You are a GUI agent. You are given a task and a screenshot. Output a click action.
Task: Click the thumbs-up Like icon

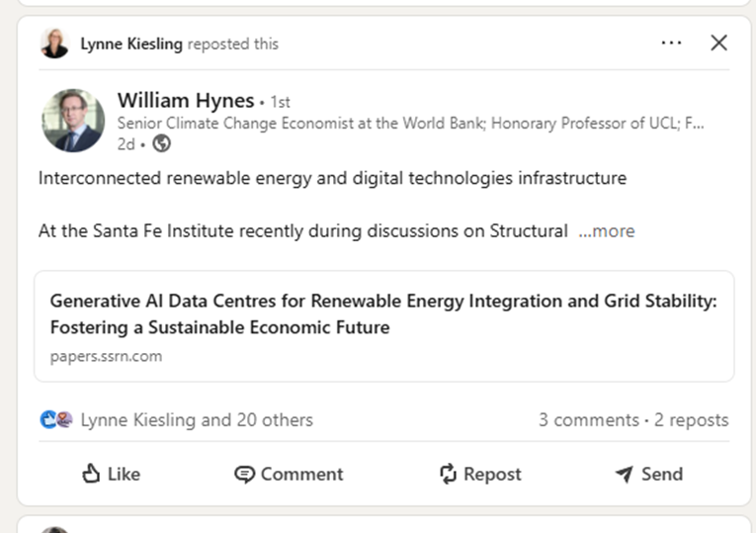pyautogui.click(x=91, y=474)
